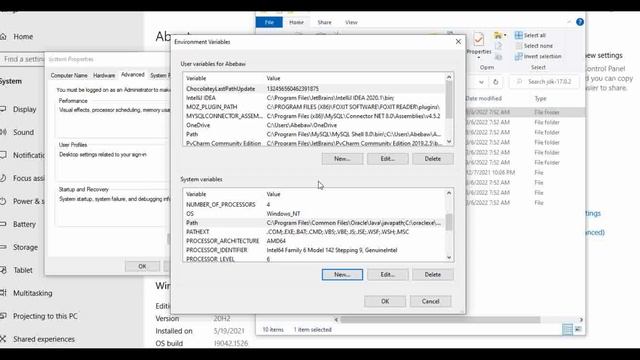Select the IntelliJ IDEA variable row
The width and height of the screenshot is (640, 360).
coord(314,98)
